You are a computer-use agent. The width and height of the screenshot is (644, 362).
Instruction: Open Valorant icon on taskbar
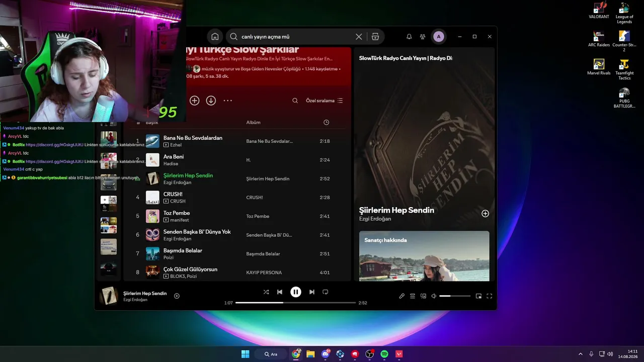[399, 354]
